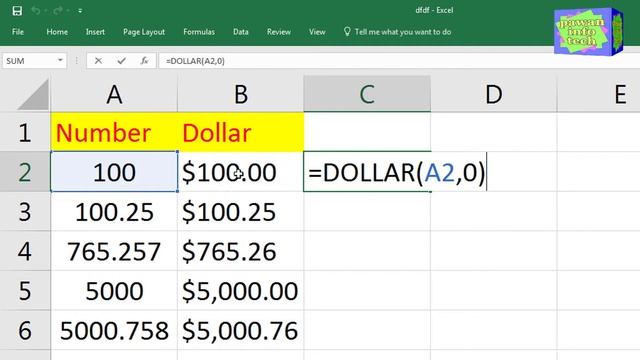Open the Page Layout tab

tap(144, 32)
